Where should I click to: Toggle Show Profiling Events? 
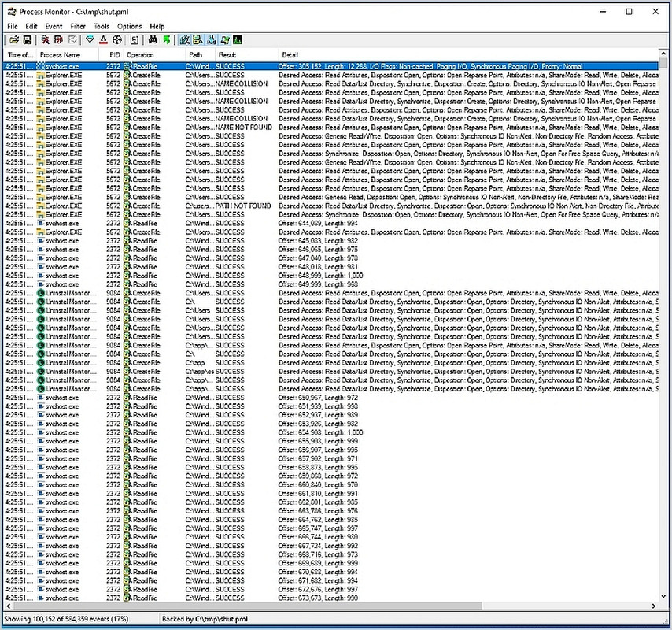click(238, 40)
